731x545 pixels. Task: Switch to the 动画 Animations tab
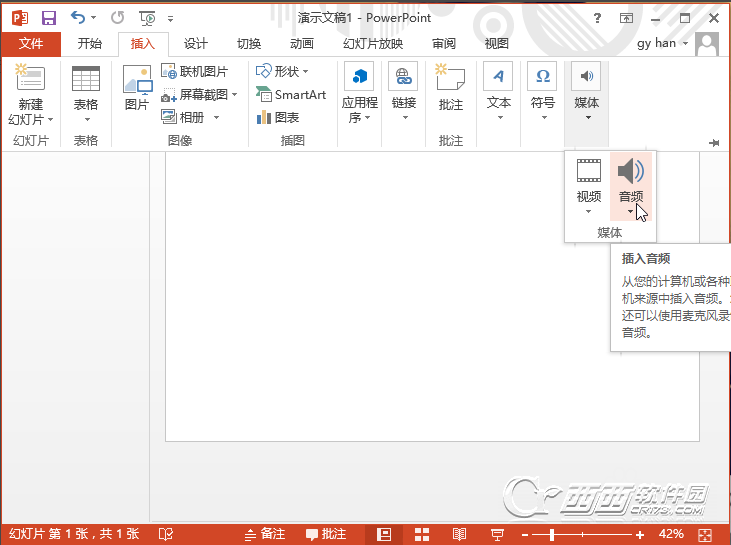tap(302, 44)
